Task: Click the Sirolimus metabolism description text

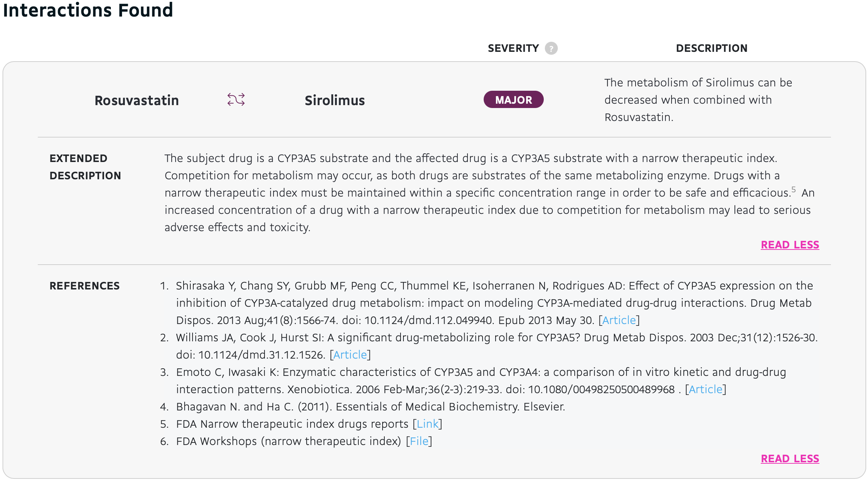Action: click(x=698, y=100)
